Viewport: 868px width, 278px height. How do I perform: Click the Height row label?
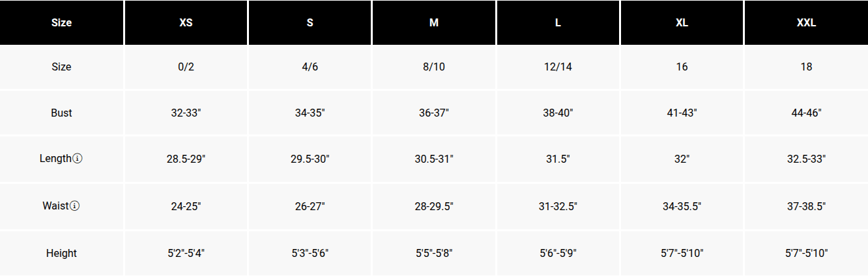[61, 253]
